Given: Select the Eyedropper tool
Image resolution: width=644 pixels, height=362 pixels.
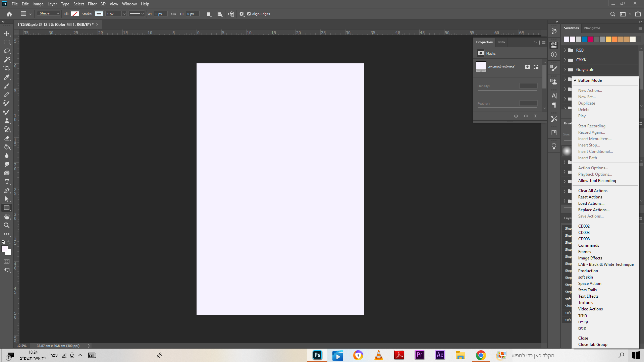Looking at the screenshot, I should click(x=7, y=77).
